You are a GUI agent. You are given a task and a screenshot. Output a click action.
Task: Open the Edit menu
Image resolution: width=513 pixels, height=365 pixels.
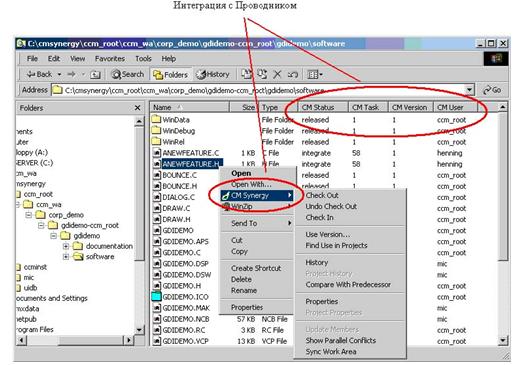point(54,59)
